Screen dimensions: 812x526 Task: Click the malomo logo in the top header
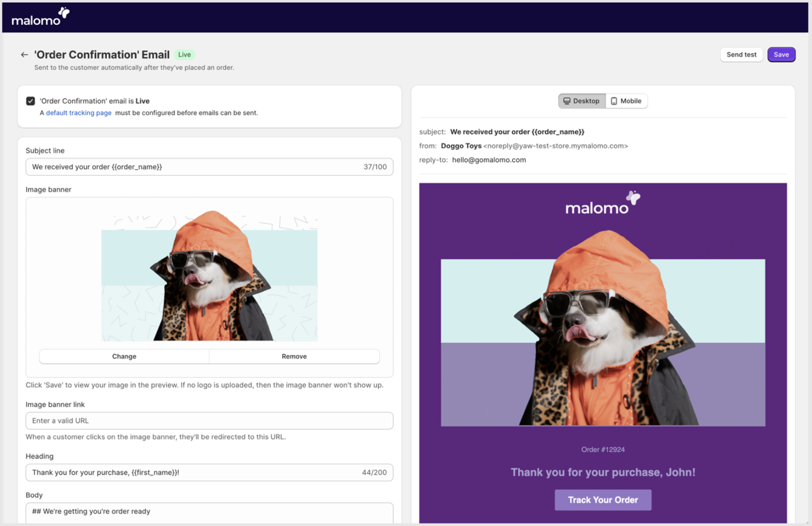[40, 17]
